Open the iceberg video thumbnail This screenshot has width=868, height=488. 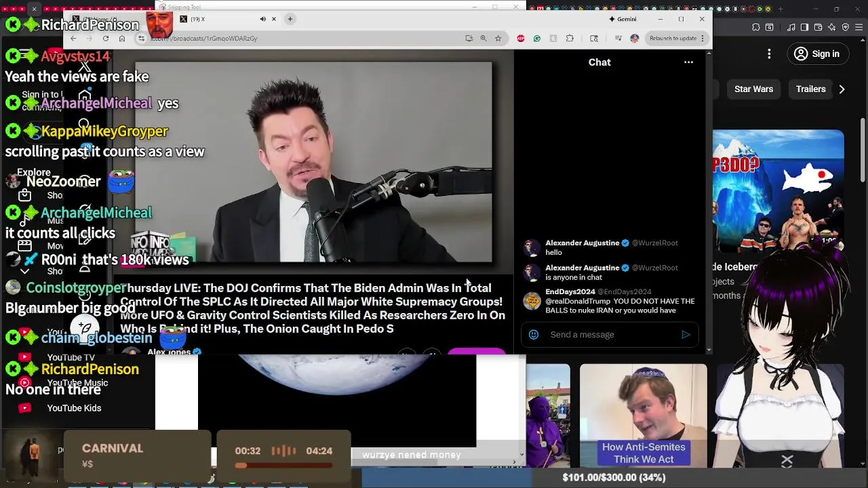[778, 192]
